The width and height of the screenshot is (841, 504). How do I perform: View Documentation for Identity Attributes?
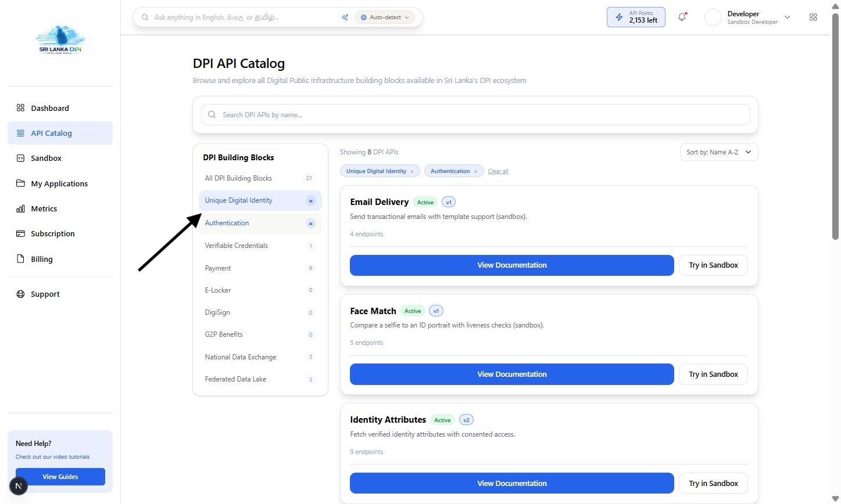point(512,483)
